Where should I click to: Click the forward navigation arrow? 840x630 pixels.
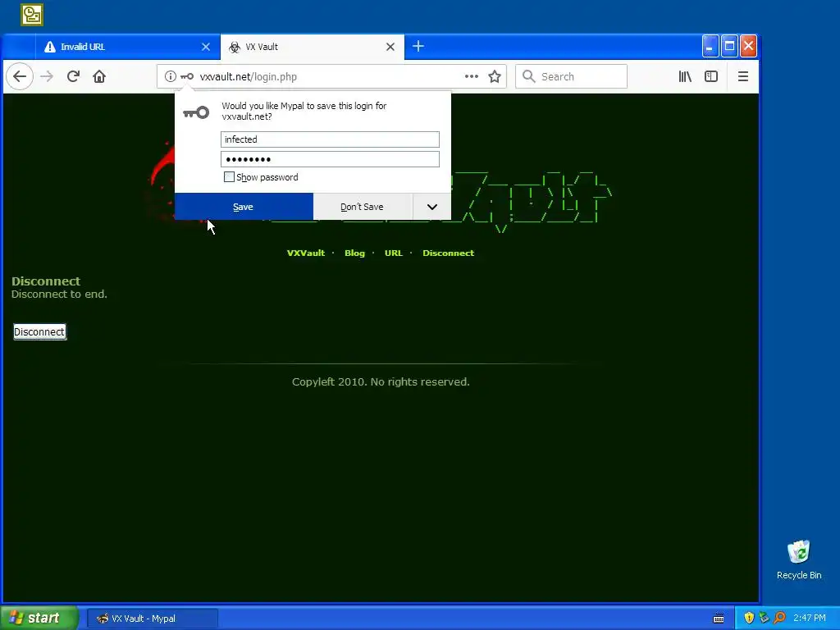pos(47,76)
